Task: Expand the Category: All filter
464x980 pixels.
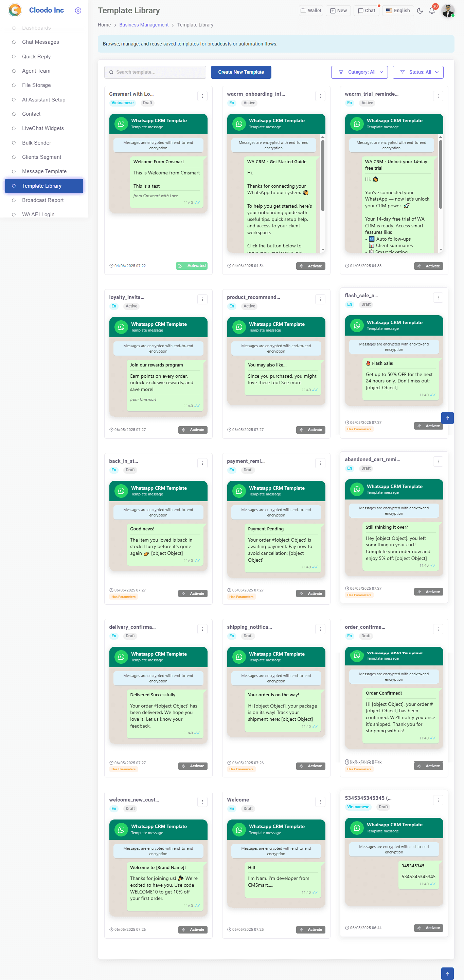Action: [x=359, y=72]
